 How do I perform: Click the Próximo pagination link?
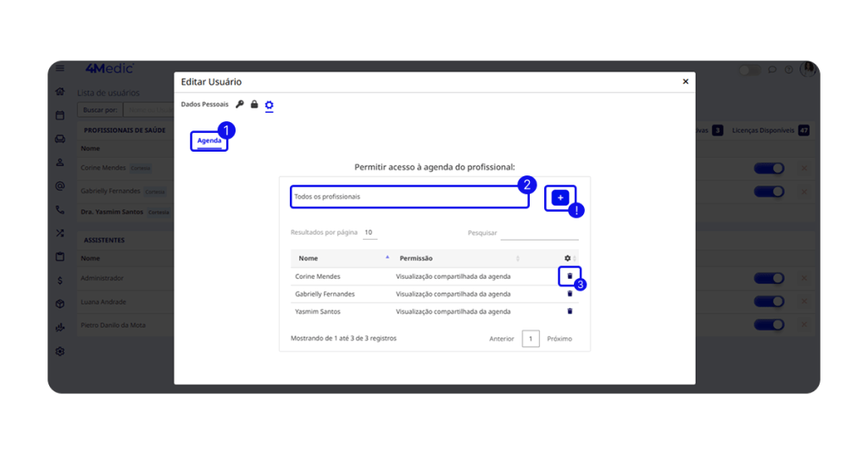tap(559, 339)
